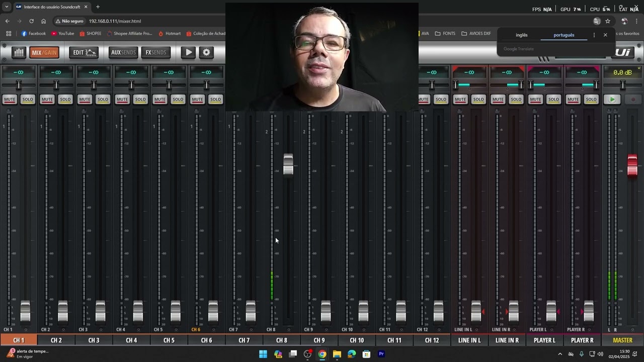Open translate popup options menu
644x362 pixels.
point(594,35)
